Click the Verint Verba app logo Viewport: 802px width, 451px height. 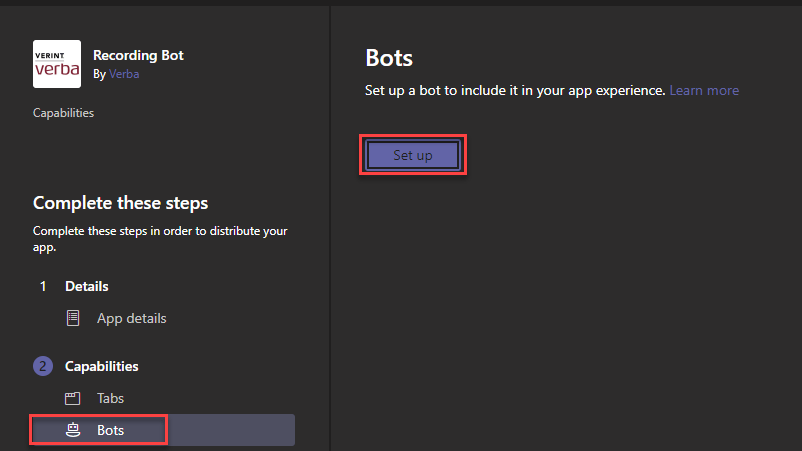(57, 64)
